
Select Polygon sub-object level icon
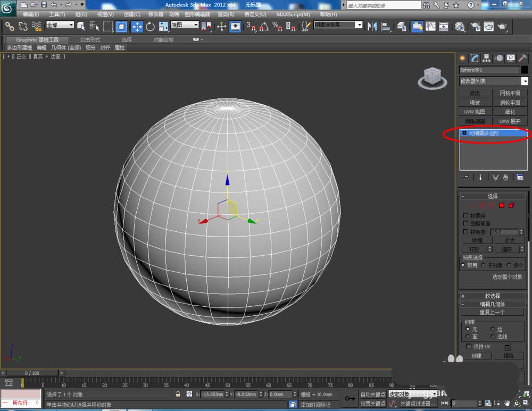click(x=501, y=205)
